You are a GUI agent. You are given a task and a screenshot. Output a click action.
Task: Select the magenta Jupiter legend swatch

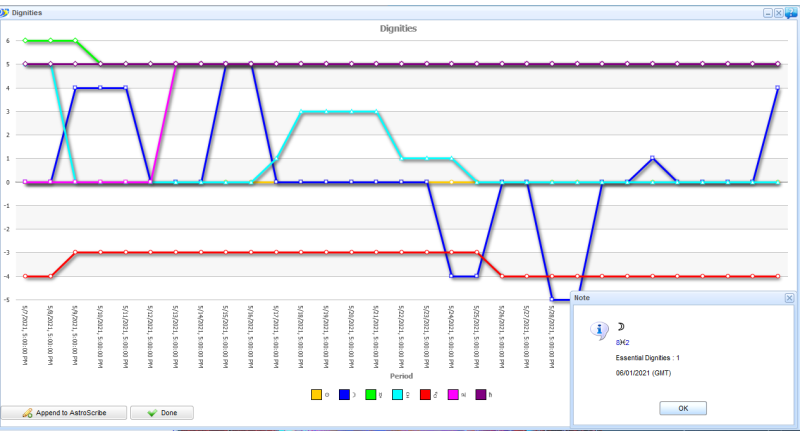click(x=453, y=394)
